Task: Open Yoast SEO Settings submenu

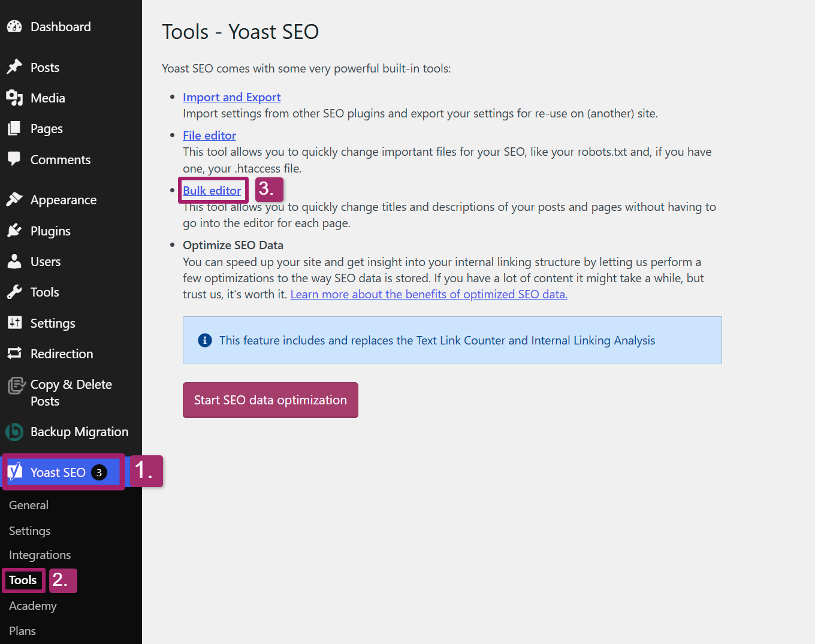Action: (30, 531)
